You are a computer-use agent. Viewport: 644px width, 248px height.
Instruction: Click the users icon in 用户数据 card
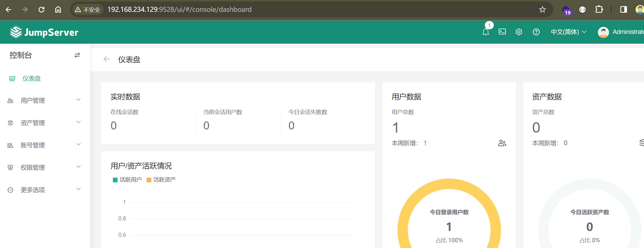502,143
